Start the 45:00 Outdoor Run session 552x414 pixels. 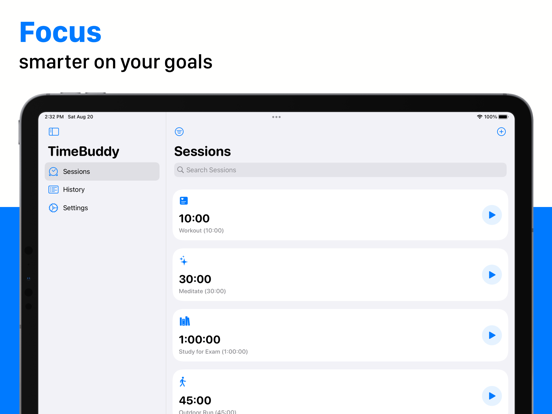point(491,396)
